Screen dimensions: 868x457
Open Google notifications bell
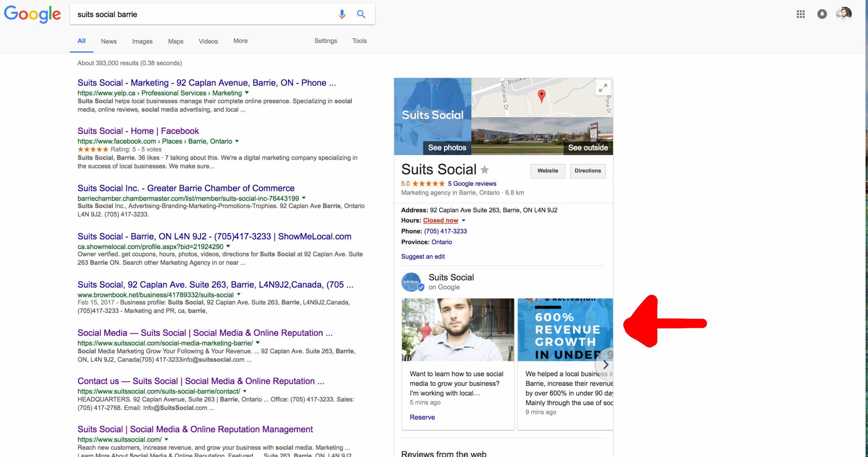(822, 14)
